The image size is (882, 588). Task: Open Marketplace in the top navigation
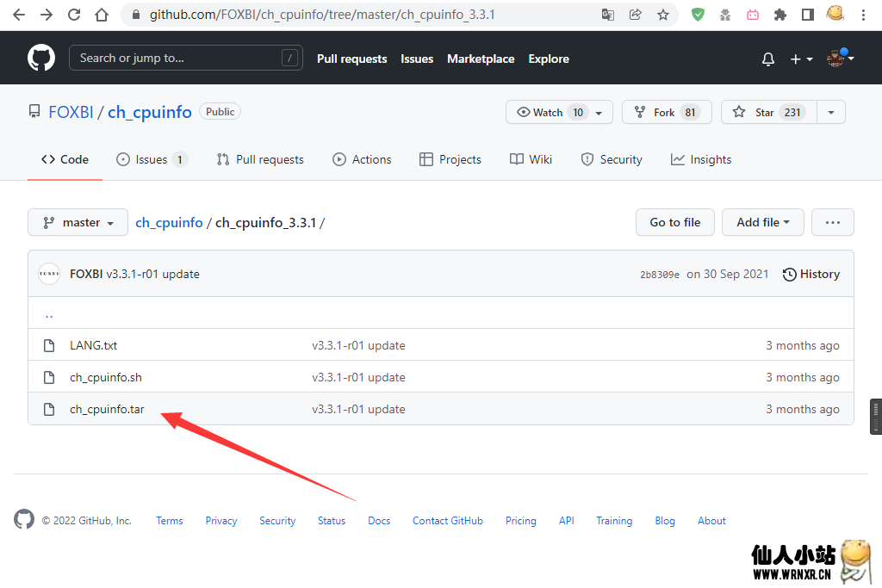pyautogui.click(x=481, y=59)
